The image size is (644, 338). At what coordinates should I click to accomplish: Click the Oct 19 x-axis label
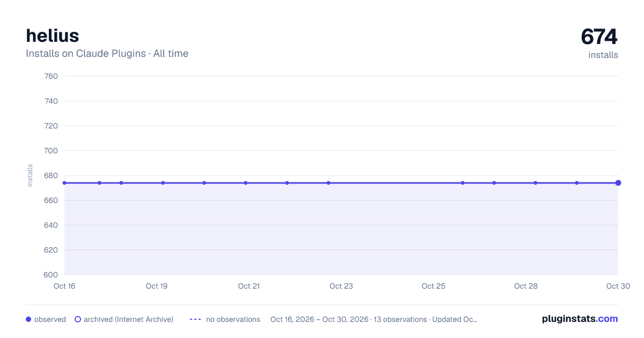[x=157, y=286]
